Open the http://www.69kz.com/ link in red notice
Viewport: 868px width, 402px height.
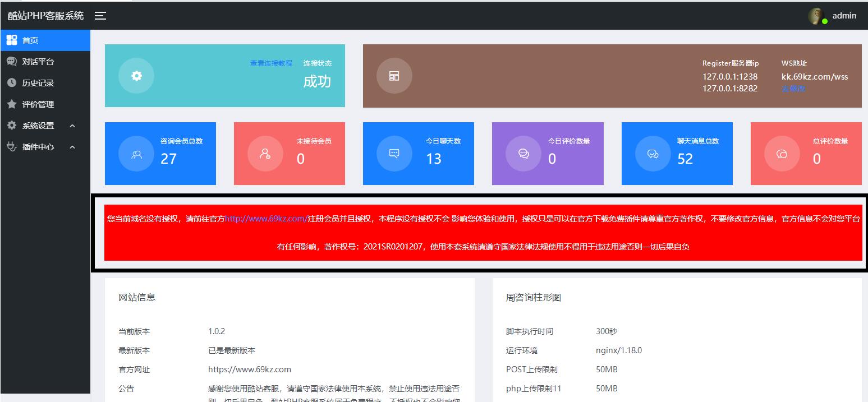(266, 219)
